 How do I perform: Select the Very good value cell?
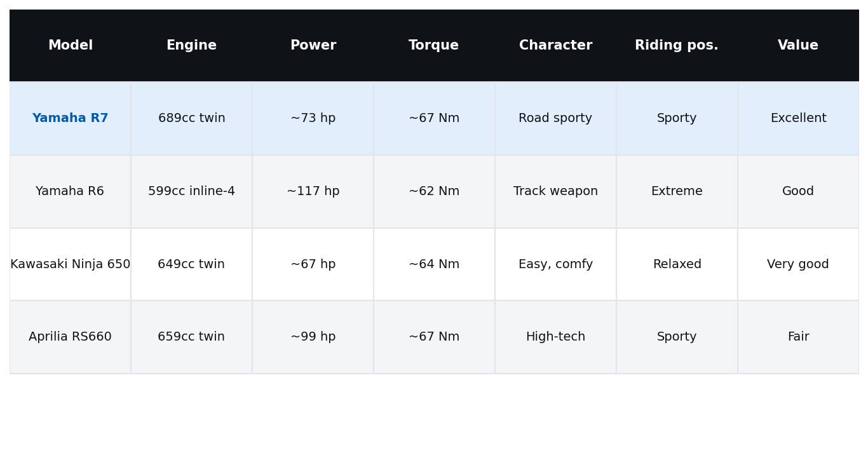click(798, 264)
